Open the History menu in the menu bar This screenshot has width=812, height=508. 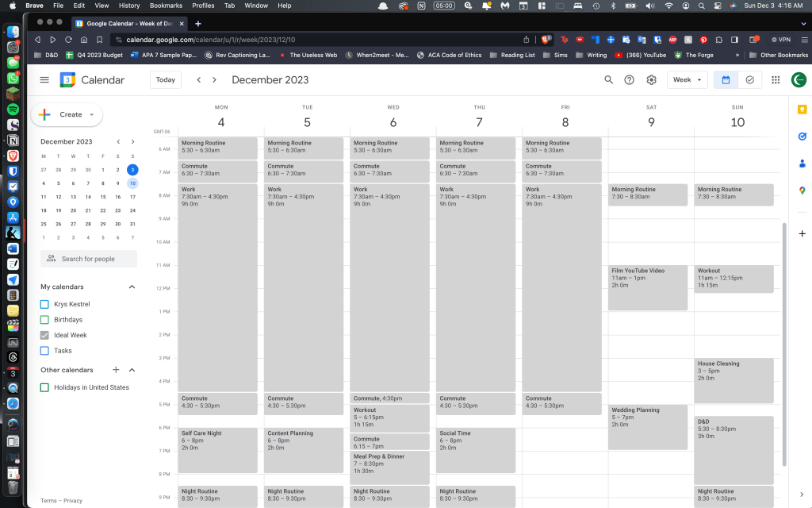coord(128,6)
